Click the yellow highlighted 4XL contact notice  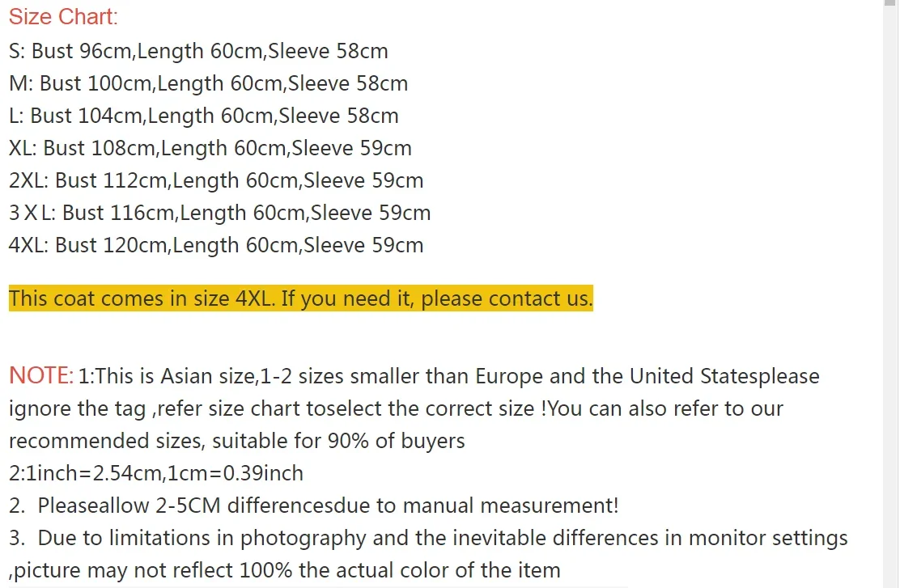coord(300,298)
